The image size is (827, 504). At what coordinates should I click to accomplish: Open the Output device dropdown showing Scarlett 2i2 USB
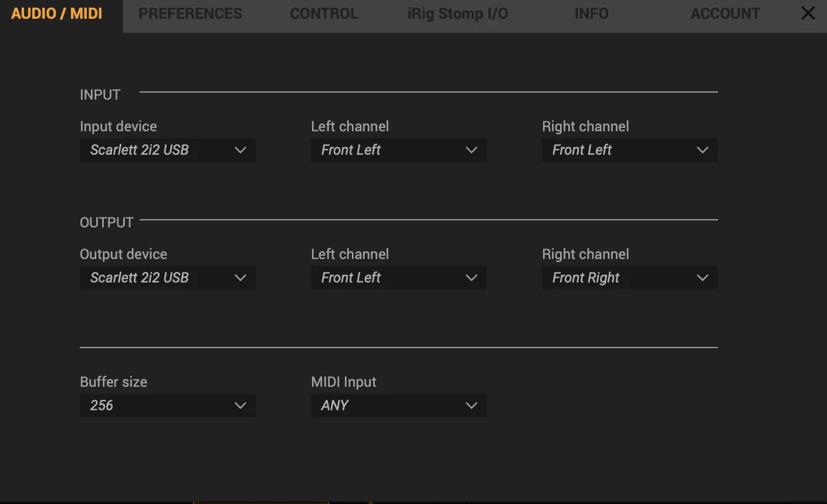click(167, 278)
